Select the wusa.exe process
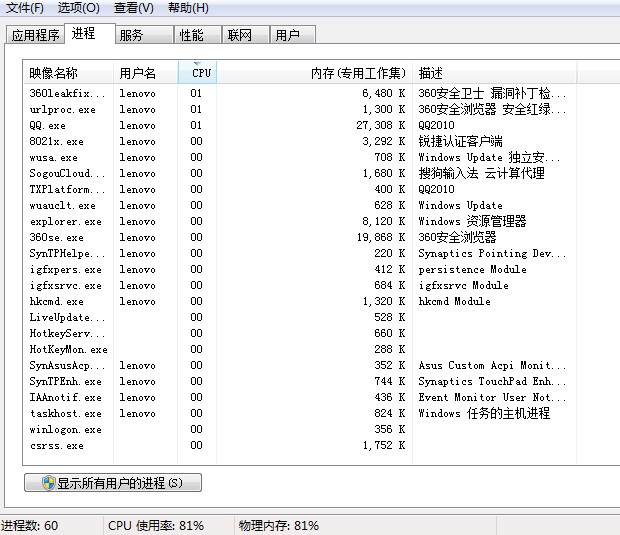The image size is (620, 535). [299, 157]
